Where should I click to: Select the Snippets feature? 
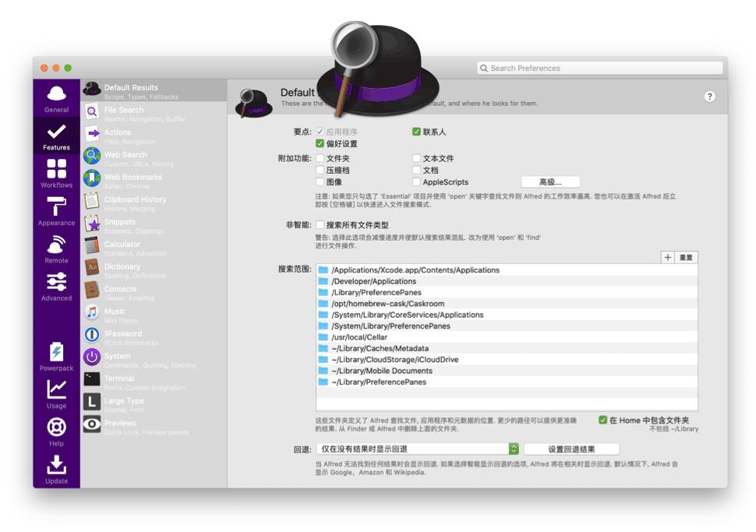coord(154,224)
